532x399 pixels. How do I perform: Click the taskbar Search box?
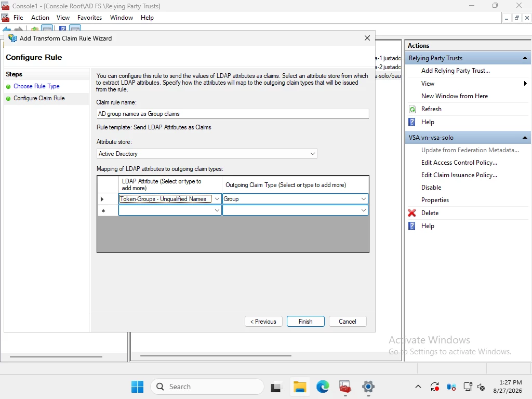coord(207,387)
